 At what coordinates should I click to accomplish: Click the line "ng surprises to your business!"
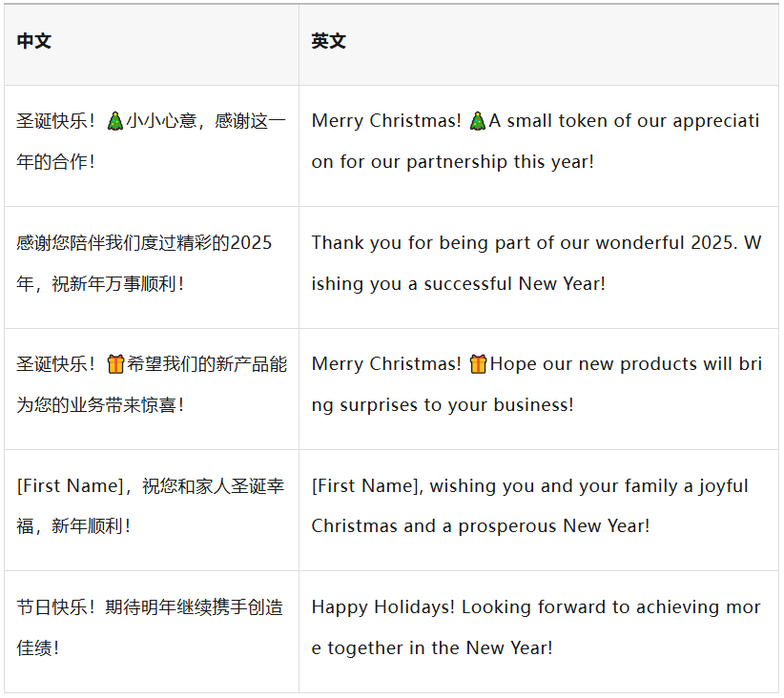click(443, 405)
